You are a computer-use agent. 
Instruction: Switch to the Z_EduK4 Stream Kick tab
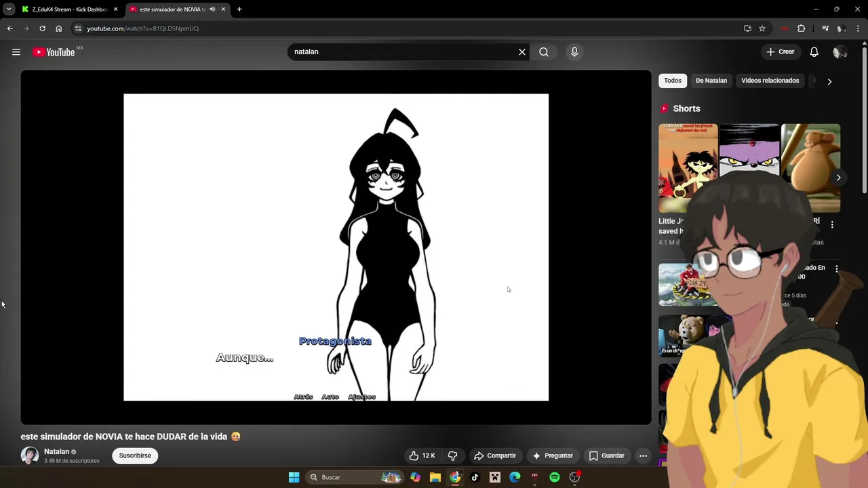tap(70, 9)
